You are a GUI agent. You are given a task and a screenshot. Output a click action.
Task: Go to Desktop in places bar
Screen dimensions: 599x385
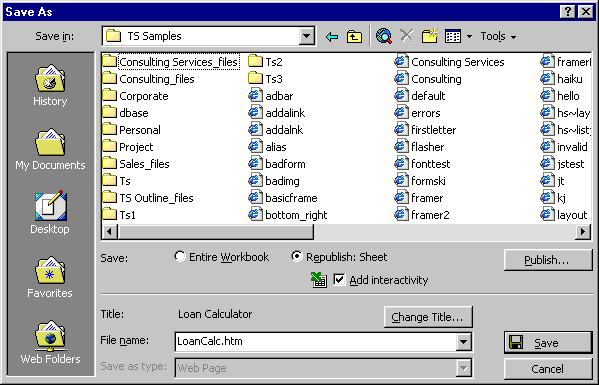(50, 212)
